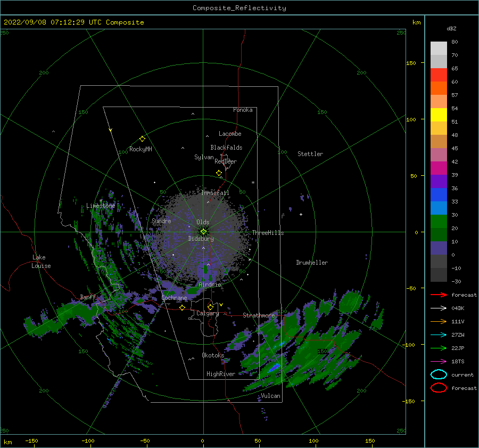
Task: Click the Okotoks city label
Action: [213, 355]
